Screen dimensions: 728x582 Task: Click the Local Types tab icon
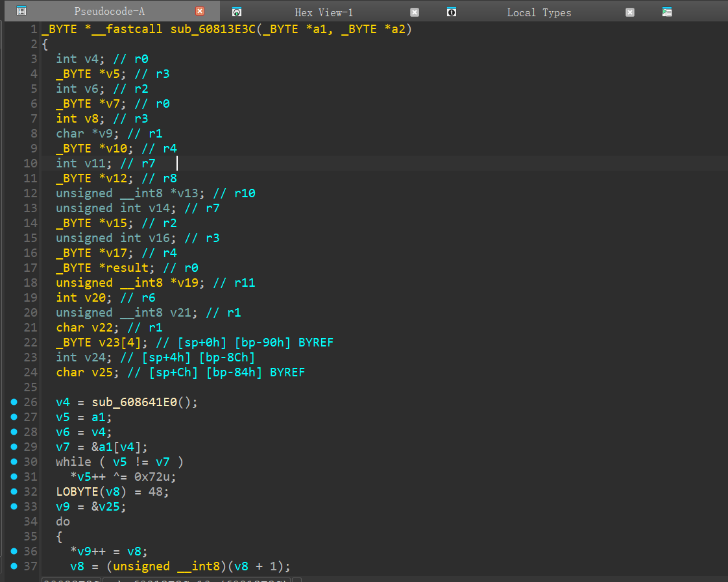(x=452, y=12)
